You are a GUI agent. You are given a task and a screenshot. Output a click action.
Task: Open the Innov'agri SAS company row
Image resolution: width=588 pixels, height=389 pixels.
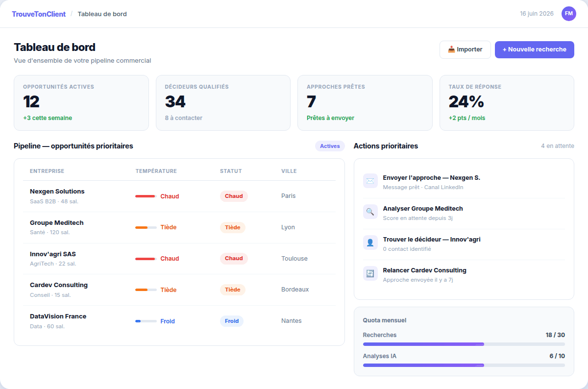pyautogui.click(x=179, y=259)
